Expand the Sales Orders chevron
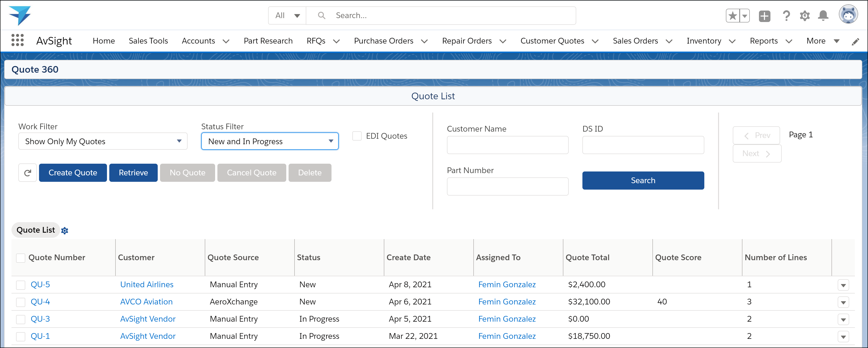This screenshot has height=348, width=868. 669,41
